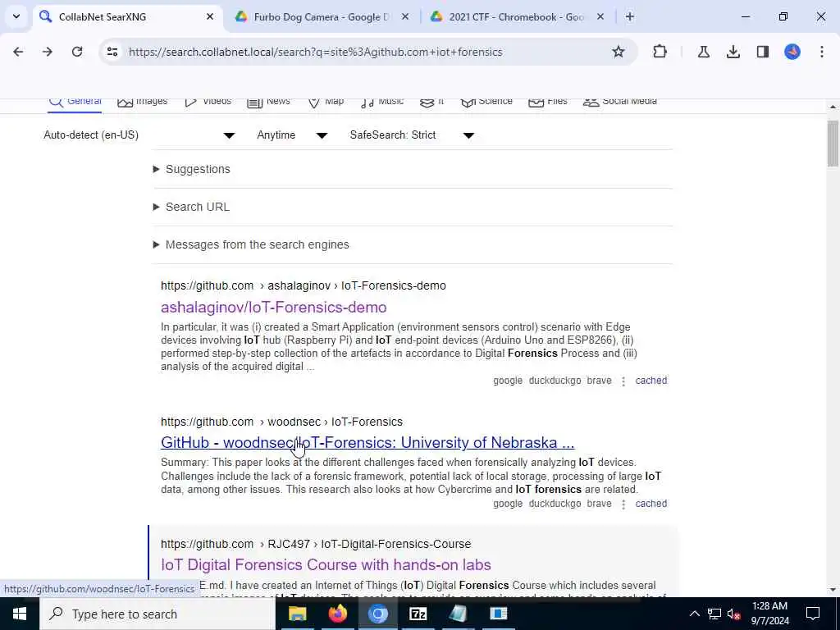The width and height of the screenshot is (840, 630).
Task: Toggle the browser side panel
Action: coord(763,52)
